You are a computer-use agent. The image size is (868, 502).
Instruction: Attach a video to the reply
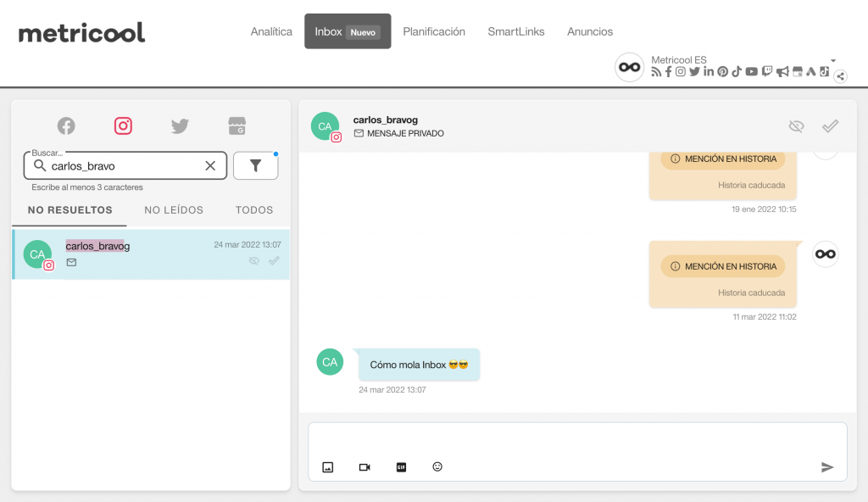tap(364, 467)
